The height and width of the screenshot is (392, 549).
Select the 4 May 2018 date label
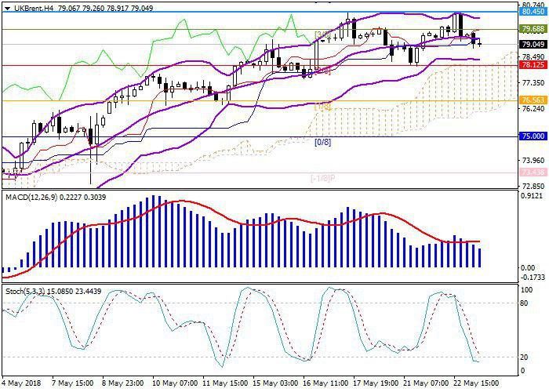click(21, 385)
